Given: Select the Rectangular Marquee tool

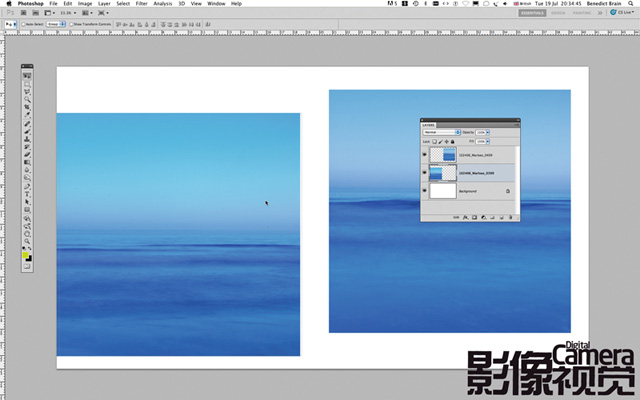Looking at the screenshot, I should pyautogui.click(x=27, y=84).
